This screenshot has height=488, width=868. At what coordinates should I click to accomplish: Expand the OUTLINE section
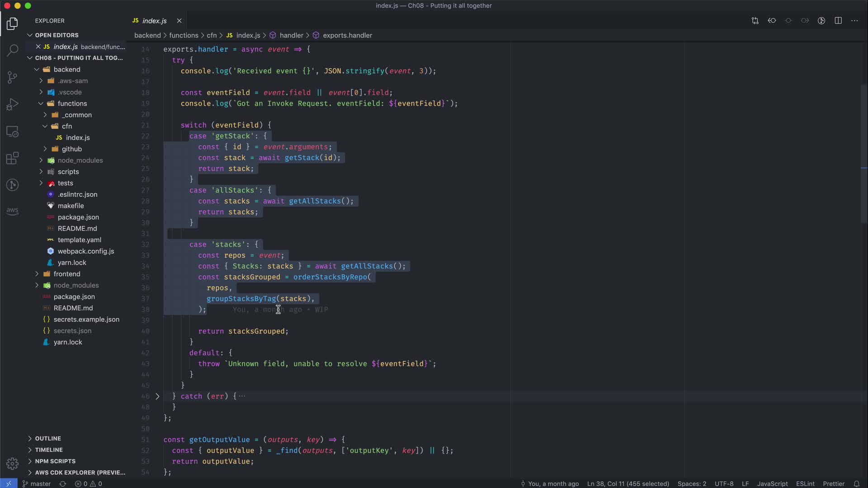point(48,438)
